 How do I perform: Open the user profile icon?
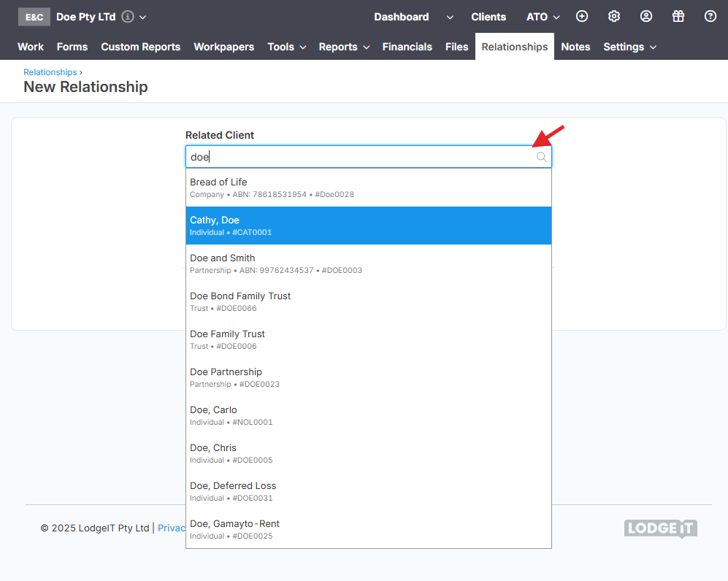pos(645,16)
